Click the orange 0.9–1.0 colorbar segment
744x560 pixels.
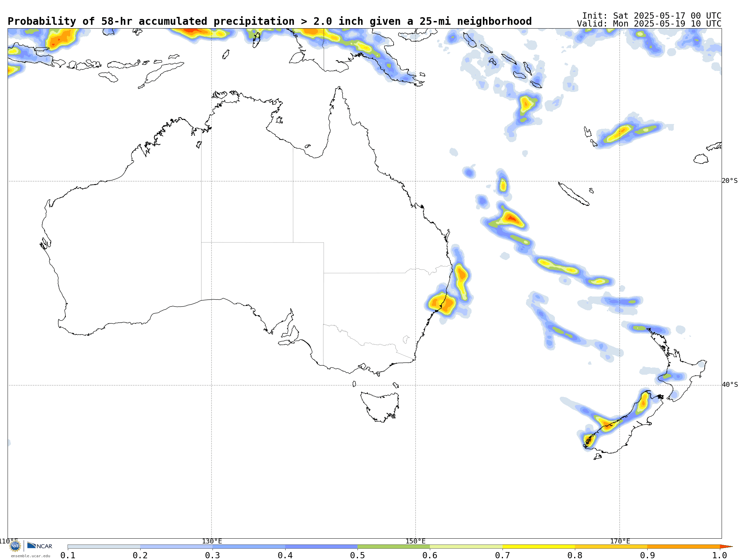click(x=684, y=547)
